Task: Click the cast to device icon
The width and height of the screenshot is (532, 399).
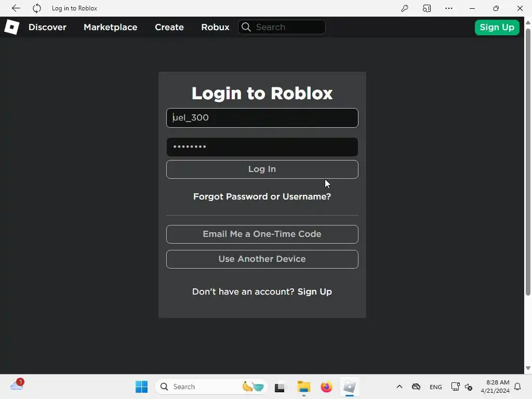Action: [427, 8]
